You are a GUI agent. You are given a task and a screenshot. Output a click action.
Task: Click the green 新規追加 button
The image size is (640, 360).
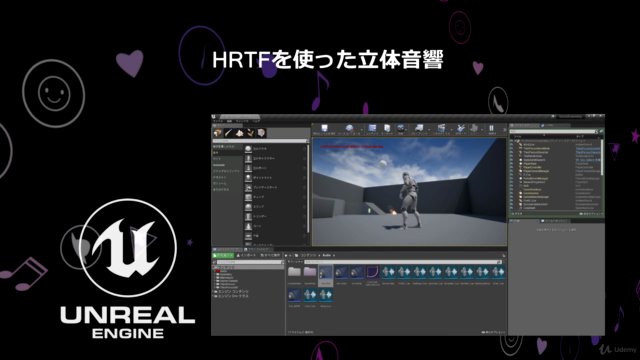tap(223, 255)
